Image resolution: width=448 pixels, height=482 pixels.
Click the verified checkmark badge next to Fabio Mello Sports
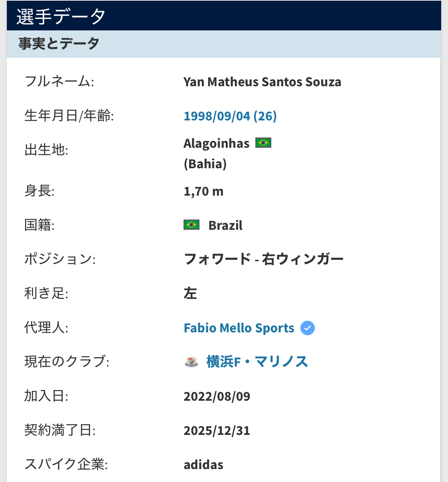[307, 328]
